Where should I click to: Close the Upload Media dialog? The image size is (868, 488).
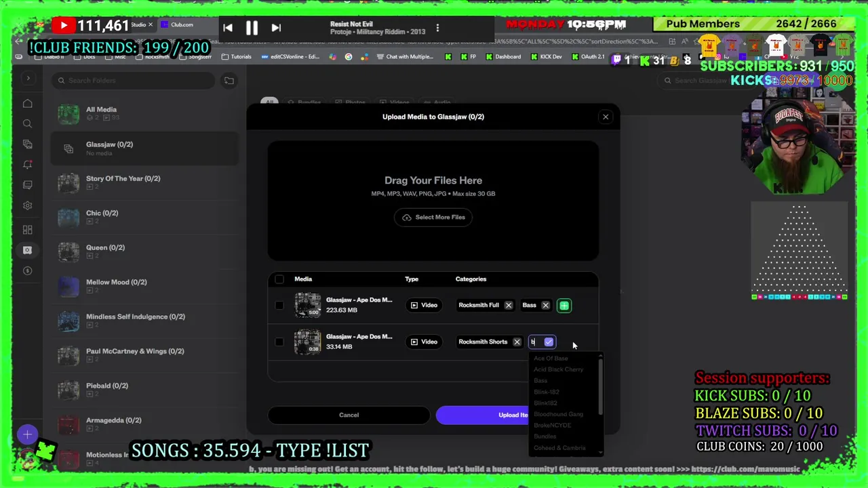[x=606, y=117]
